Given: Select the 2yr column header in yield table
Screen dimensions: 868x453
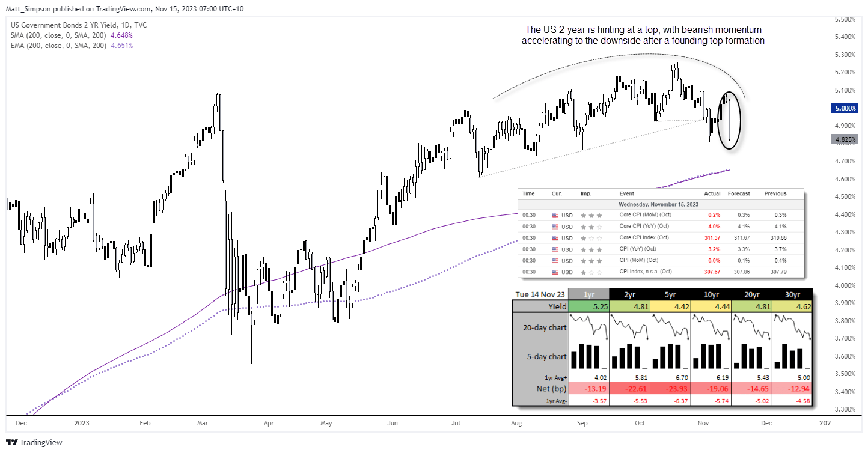Looking at the screenshot, I should coord(629,294).
